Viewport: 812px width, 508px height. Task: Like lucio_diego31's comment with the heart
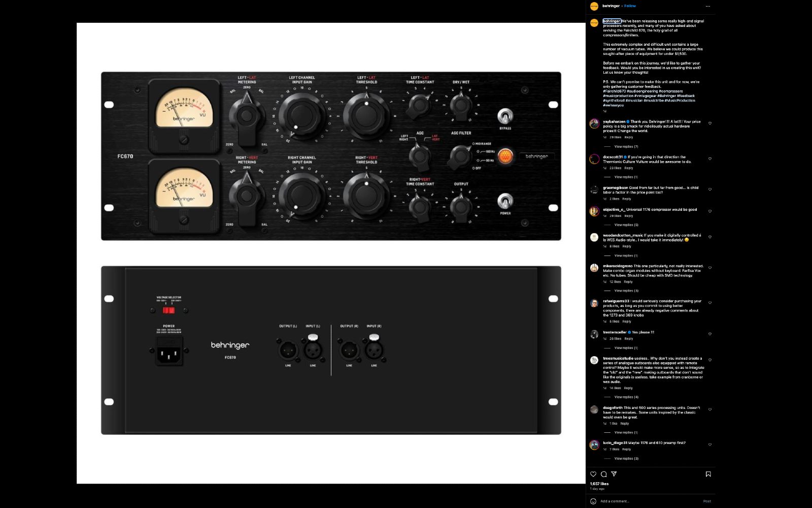point(709,444)
